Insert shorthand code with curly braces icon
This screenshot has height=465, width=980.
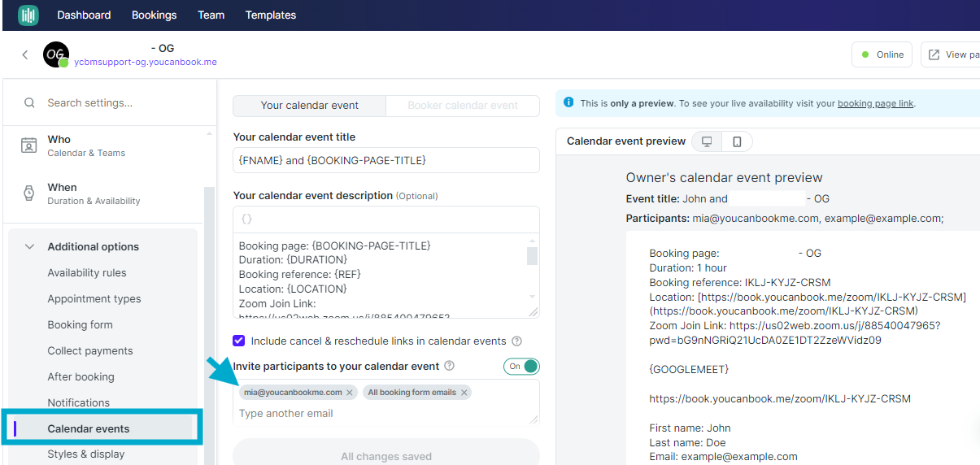(247, 219)
